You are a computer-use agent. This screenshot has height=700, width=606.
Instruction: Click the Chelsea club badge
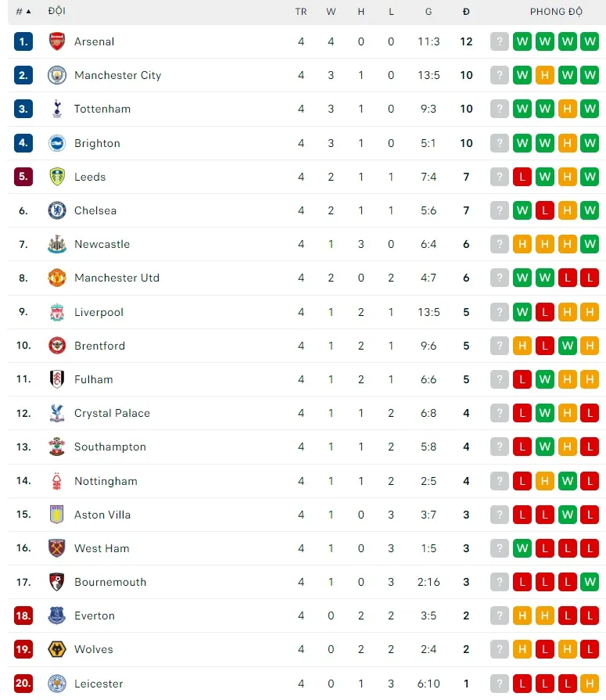pyautogui.click(x=57, y=210)
